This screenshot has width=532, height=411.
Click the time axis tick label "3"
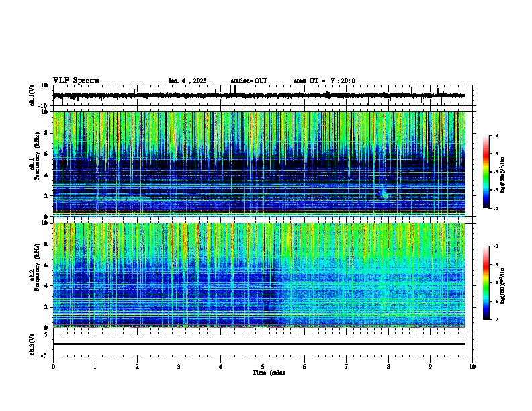[x=179, y=367]
